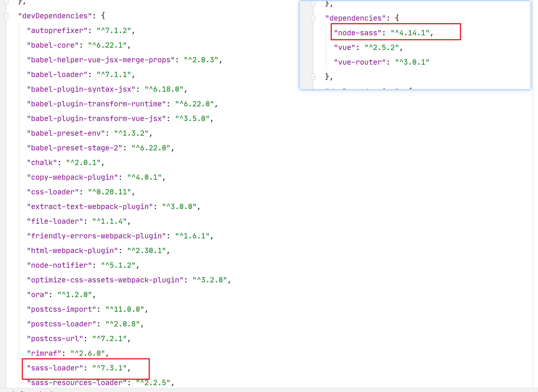Viewport: 538px width, 392px height.
Task: Place cursor on the rimraf line
Action: click(x=68, y=353)
